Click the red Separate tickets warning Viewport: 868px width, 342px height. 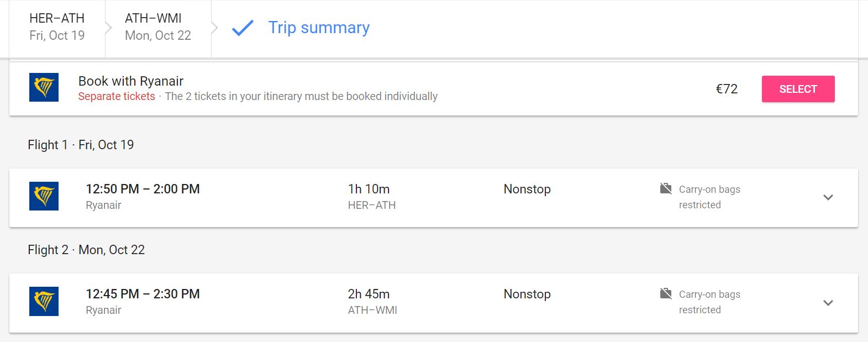(x=117, y=96)
